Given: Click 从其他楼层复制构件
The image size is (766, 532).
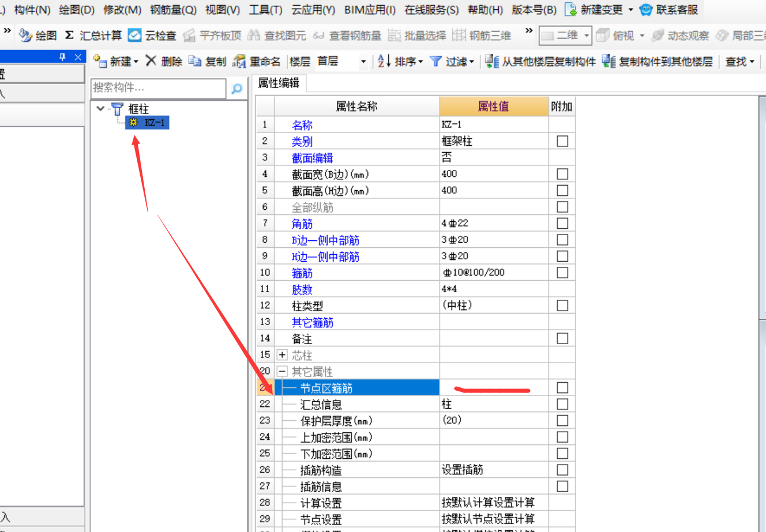Looking at the screenshot, I should coord(540,61).
